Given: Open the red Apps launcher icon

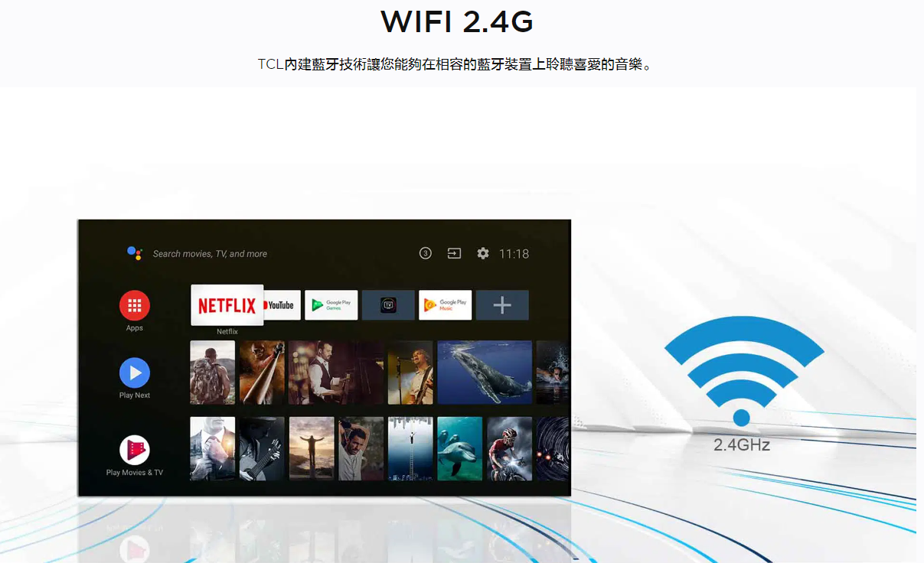Looking at the screenshot, I should pos(135,306).
